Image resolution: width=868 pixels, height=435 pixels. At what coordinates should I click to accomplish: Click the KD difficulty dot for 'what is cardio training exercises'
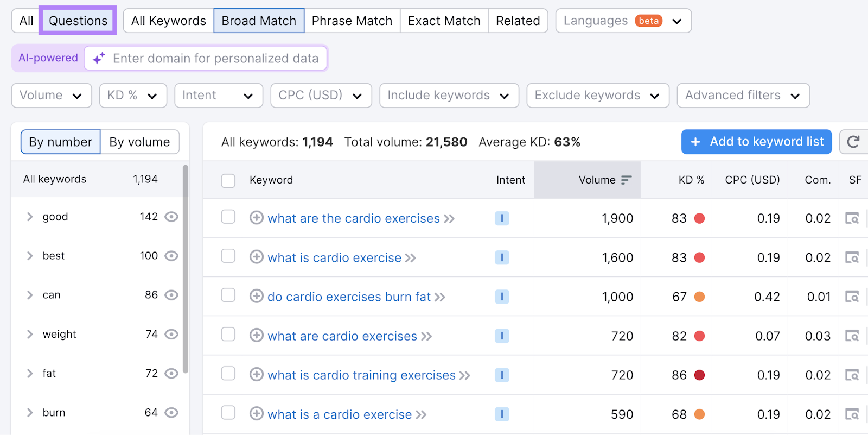tap(700, 375)
